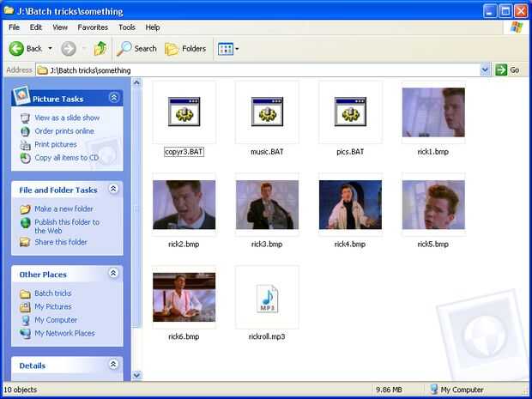The width and height of the screenshot is (532, 399).
Task: Click the Print pictures link
Action: tap(56, 144)
